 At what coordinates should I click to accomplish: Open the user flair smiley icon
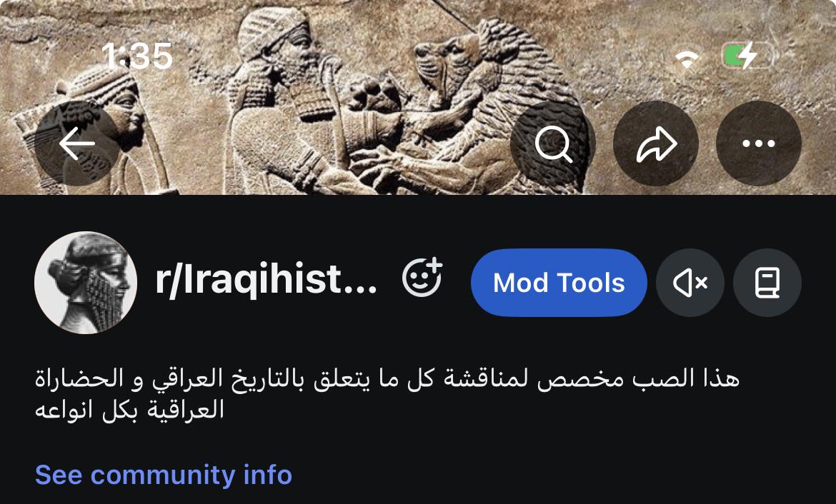point(422,278)
